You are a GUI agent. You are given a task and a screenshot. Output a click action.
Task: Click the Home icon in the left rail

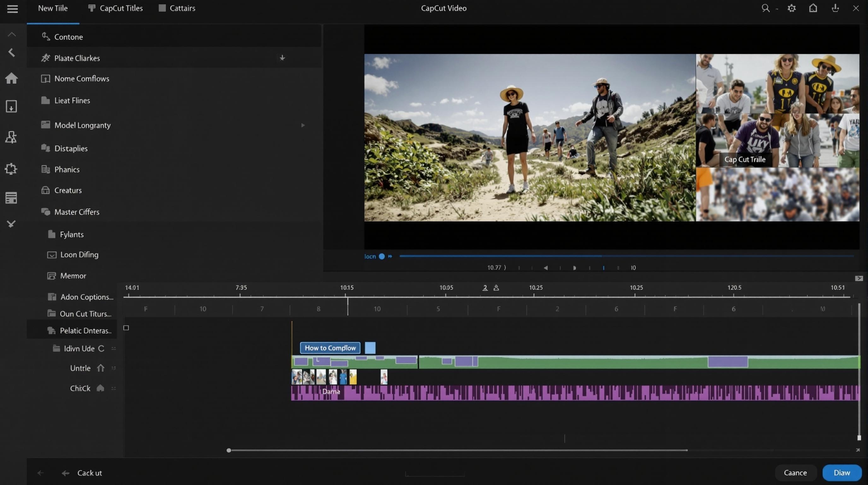click(x=11, y=78)
